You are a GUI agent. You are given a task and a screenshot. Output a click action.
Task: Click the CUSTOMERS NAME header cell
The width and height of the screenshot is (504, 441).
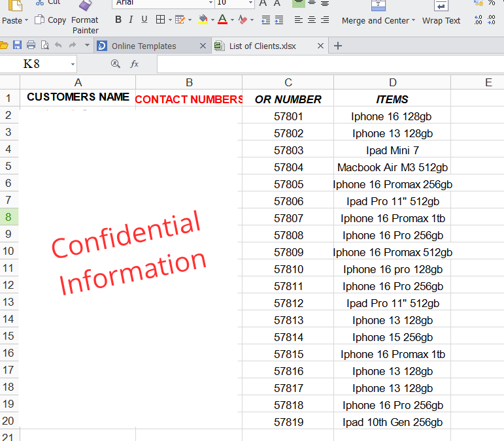point(78,97)
